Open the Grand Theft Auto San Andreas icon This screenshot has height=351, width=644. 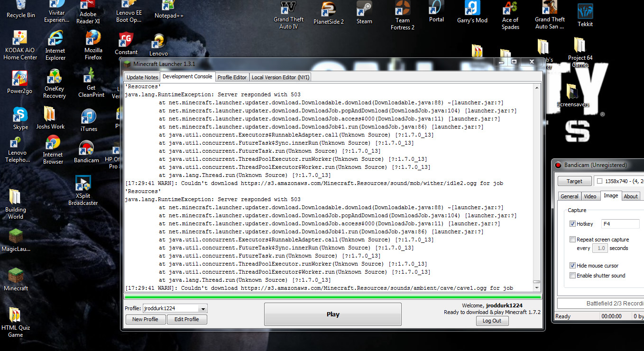pyautogui.click(x=550, y=16)
